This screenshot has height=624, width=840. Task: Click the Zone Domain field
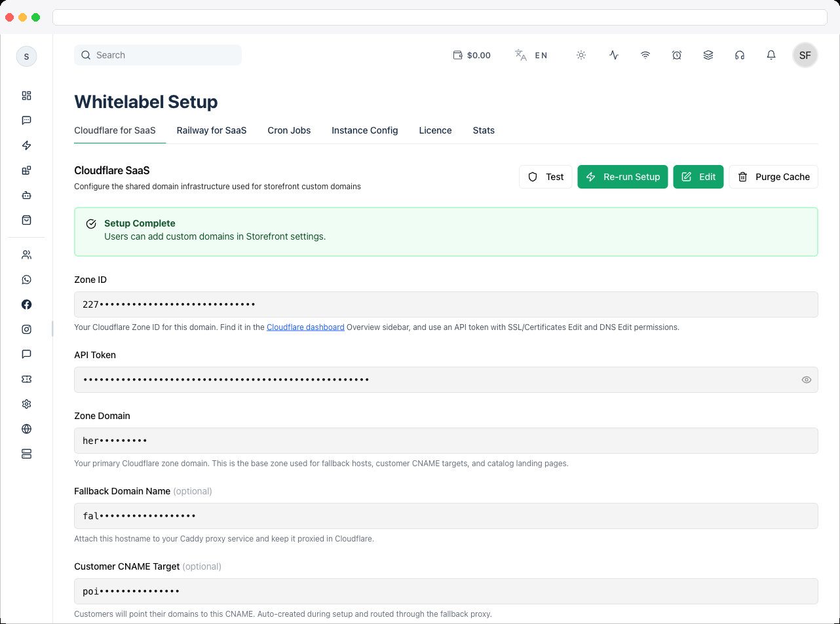point(446,441)
